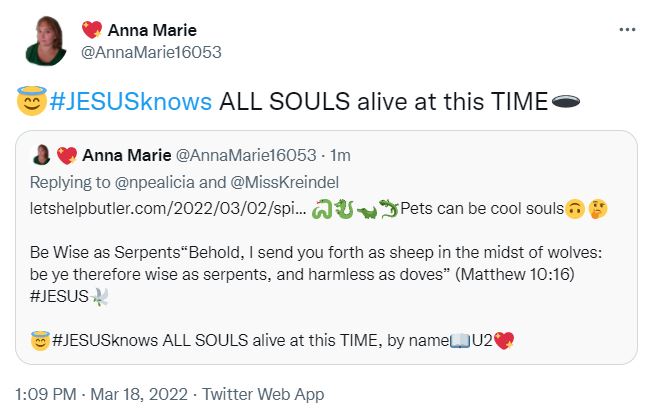Click the @AnnaMarie16053 handle under the name
645x416 pixels.
pyautogui.click(x=157, y=51)
